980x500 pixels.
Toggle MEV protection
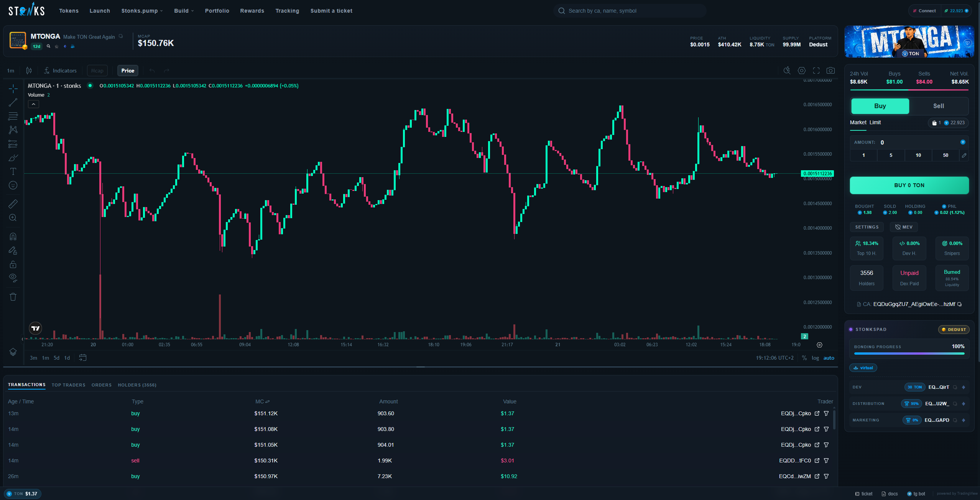[904, 227]
